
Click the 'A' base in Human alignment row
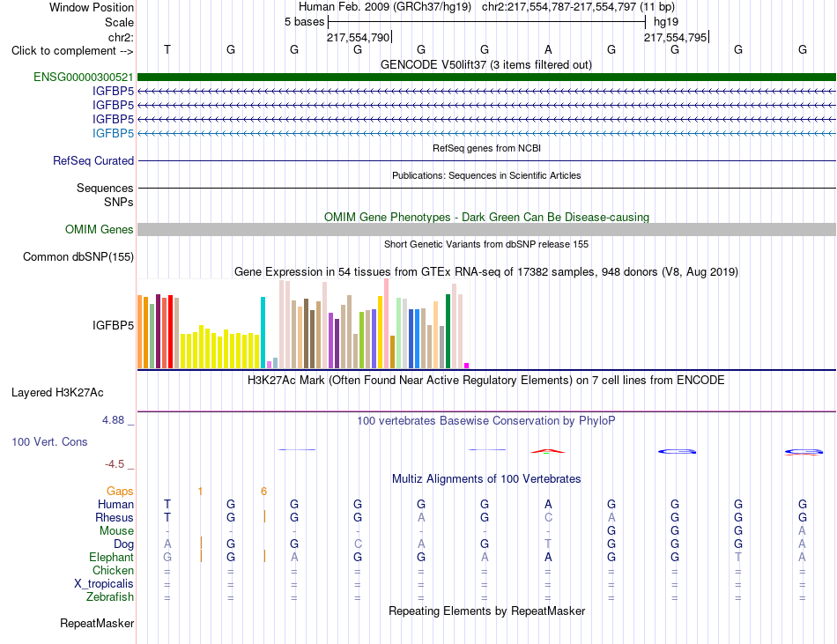click(548, 504)
